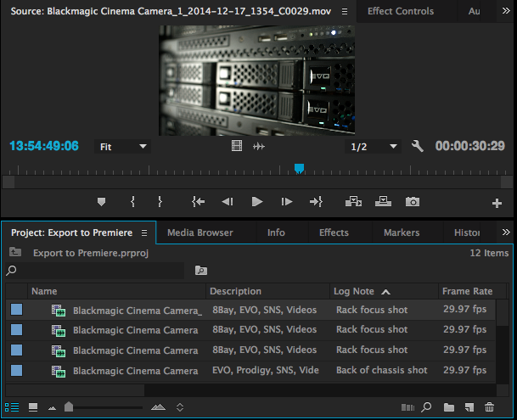Screen dimensions: 517x420
Task: Click the video preview thumbnail
Action: 257,81
